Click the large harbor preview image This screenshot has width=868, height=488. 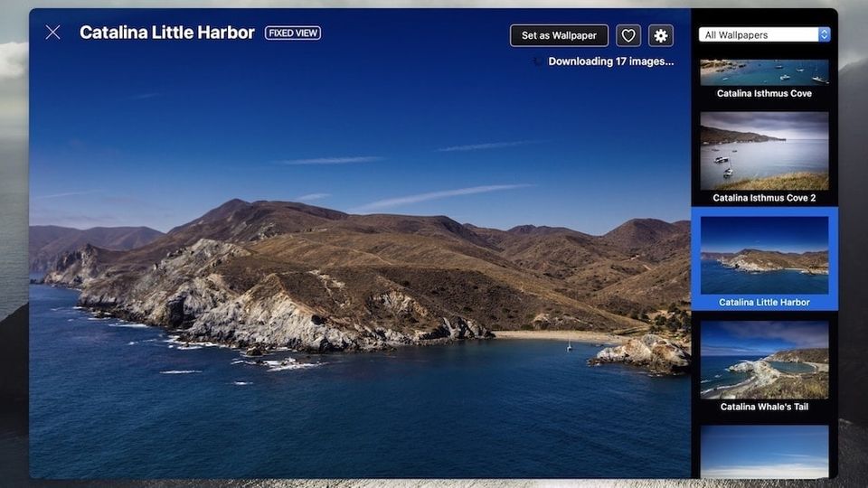click(362, 271)
